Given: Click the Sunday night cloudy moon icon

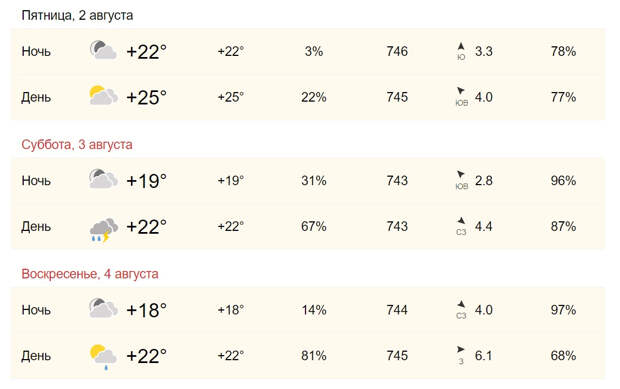Looking at the screenshot, I should [103, 308].
